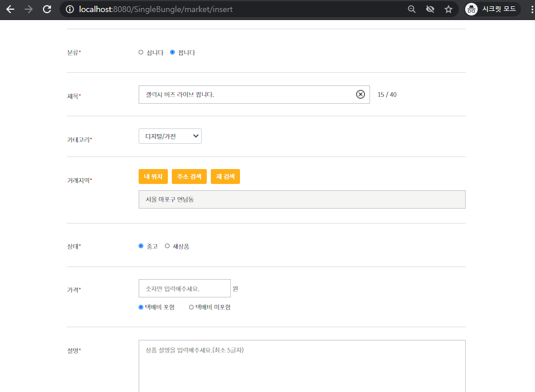Click the 내 위치 location button

[x=153, y=177]
